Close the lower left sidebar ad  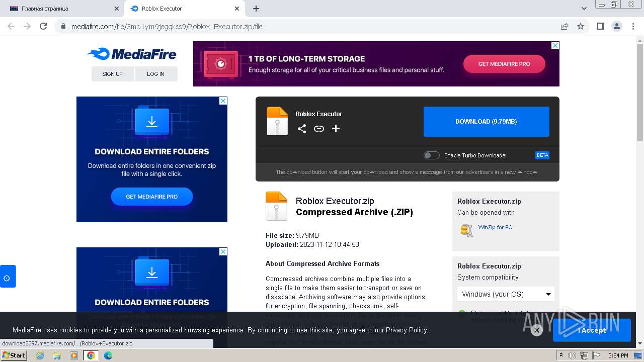click(223, 251)
